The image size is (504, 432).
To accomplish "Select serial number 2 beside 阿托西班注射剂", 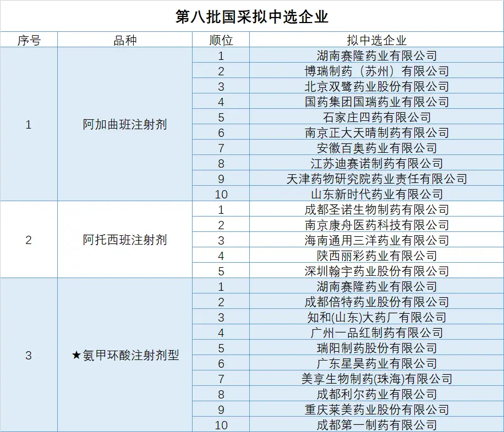I will pos(29,240).
